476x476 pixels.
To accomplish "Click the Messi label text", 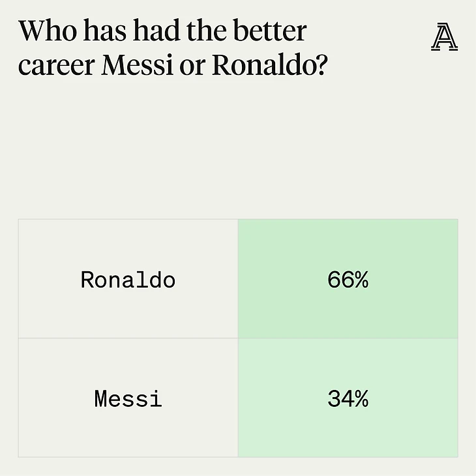I will point(128,398).
